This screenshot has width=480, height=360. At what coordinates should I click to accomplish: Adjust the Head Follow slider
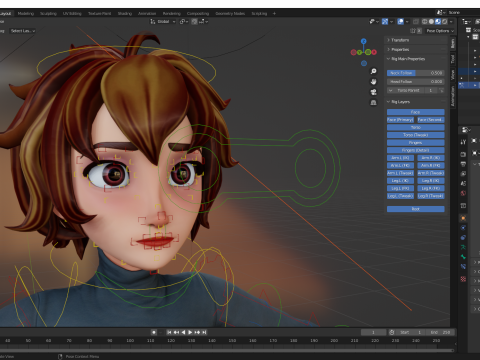tap(416, 82)
